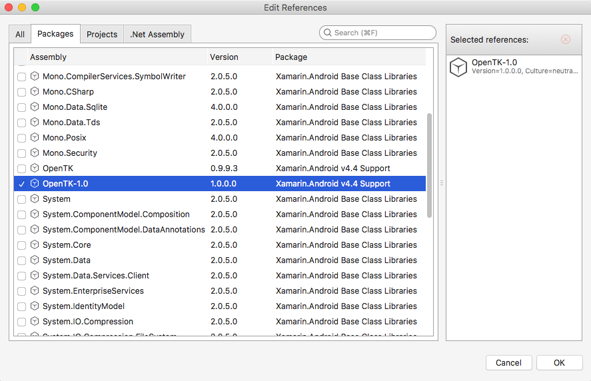
Task: Click the System.EnterpriseServices assembly icon
Action: (35, 291)
